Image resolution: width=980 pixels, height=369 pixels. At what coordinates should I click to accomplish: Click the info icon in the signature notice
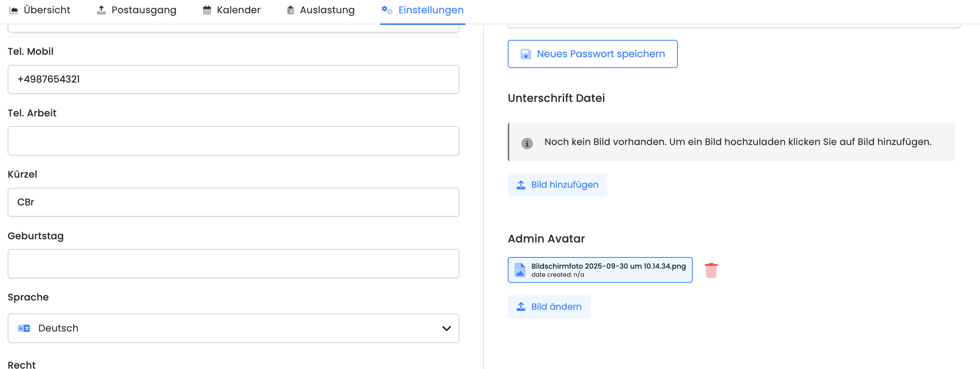(x=527, y=143)
